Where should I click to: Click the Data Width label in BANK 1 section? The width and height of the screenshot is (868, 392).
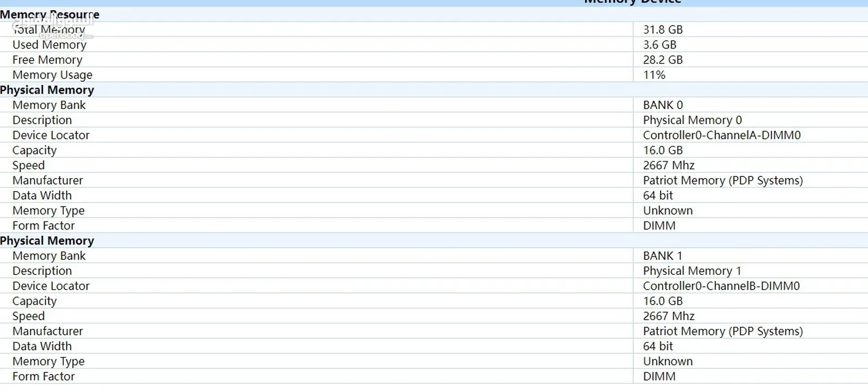click(x=42, y=346)
